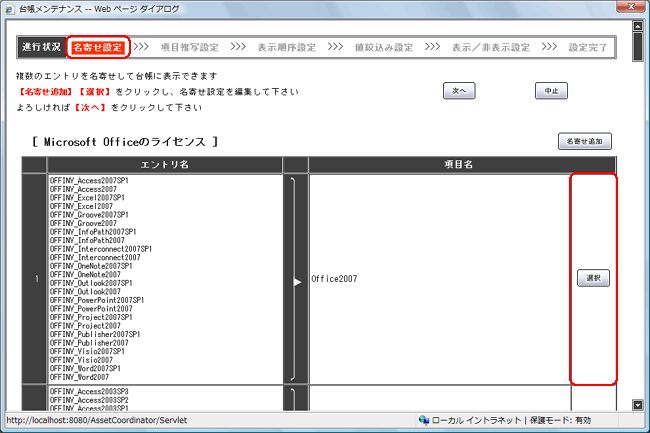Select the 表示順序設定 progress step
650x433 pixels.
point(287,47)
